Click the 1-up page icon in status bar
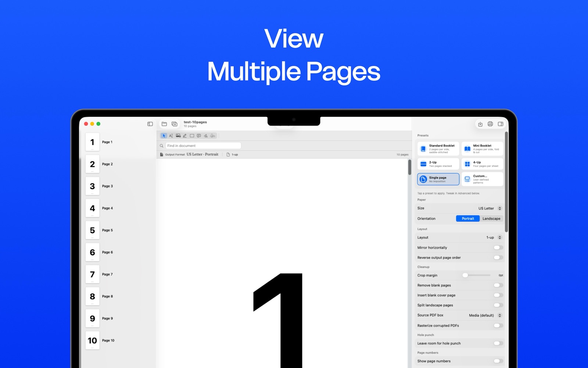 [228, 155]
